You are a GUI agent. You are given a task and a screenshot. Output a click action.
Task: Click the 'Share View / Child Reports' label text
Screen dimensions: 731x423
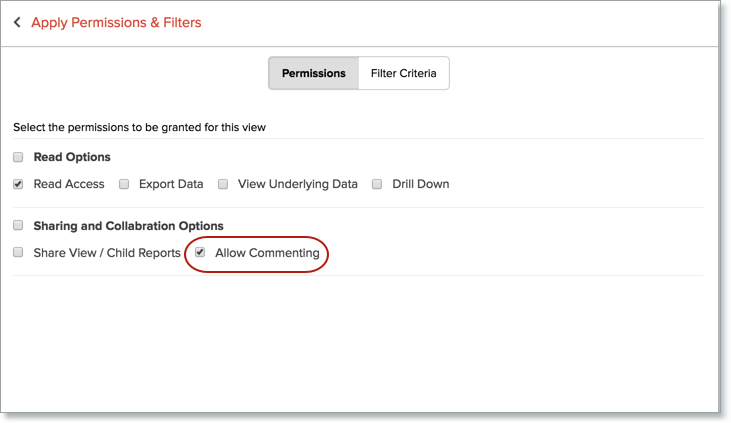pos(107,253)
